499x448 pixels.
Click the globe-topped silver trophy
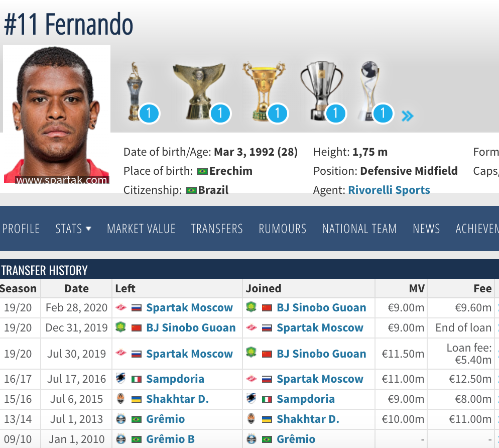pyautogui.click(x=369, y=91)
